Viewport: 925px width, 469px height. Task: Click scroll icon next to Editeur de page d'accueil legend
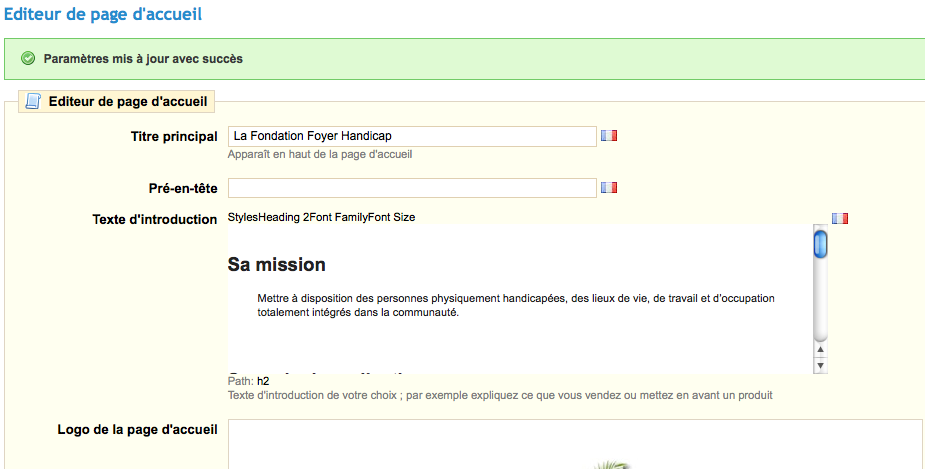[33, 101]
